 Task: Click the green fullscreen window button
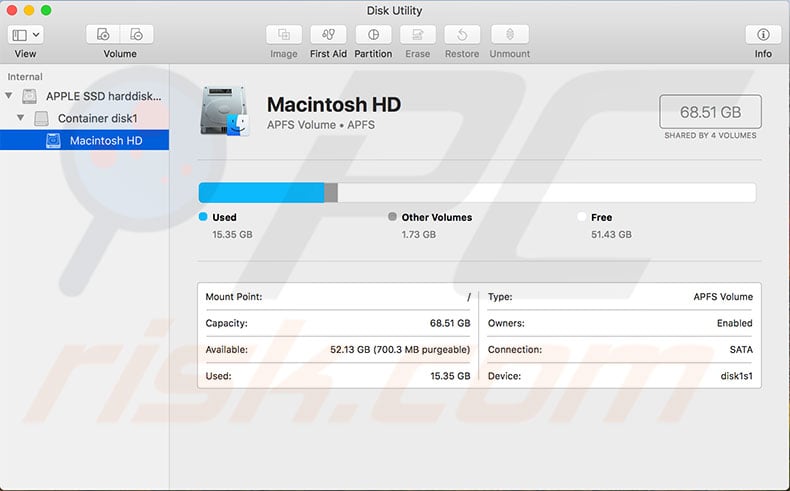46,10
